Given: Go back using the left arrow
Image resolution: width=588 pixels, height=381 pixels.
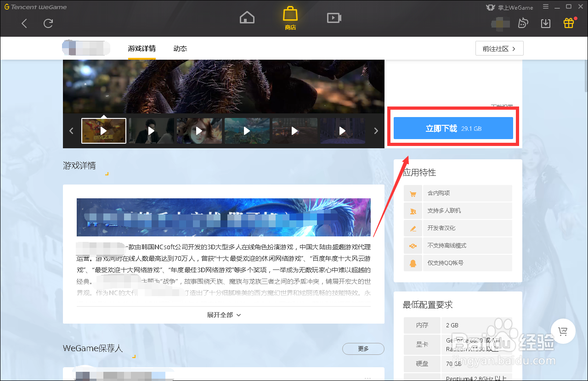Looking at the screenshot, I should (24, 23).
